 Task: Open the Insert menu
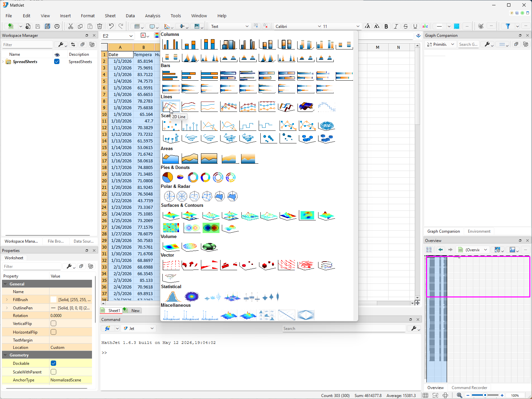(x=65, y=16)
